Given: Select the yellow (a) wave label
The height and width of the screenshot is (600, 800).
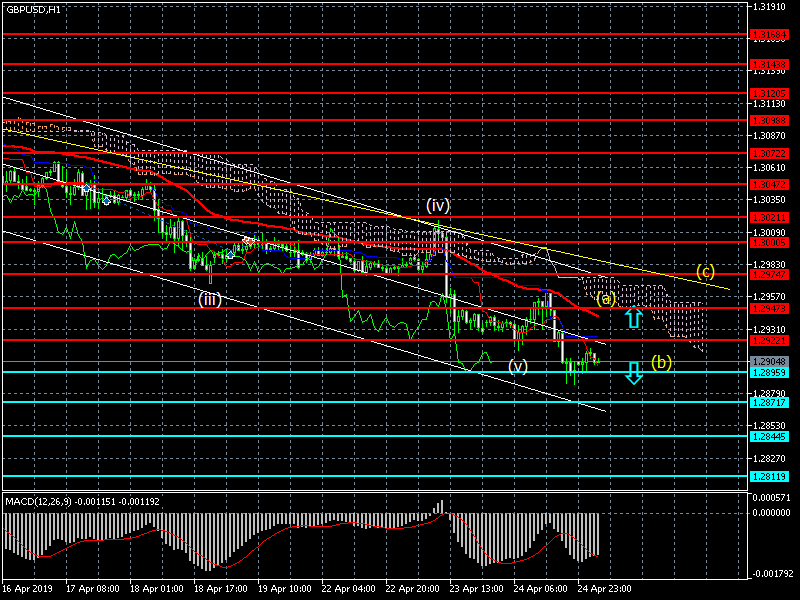Looking at the screenshot, I should (606, 298).
